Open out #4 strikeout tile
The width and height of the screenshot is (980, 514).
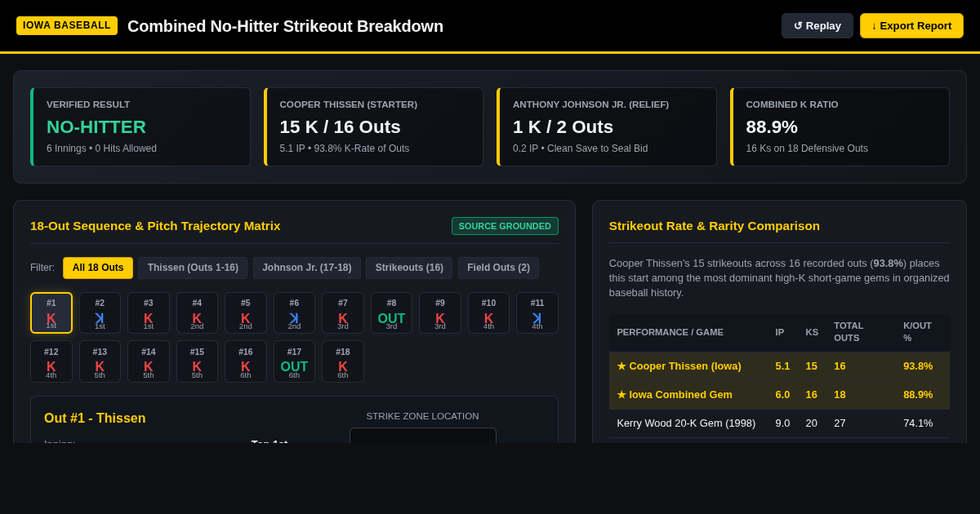tap(197, 313)
